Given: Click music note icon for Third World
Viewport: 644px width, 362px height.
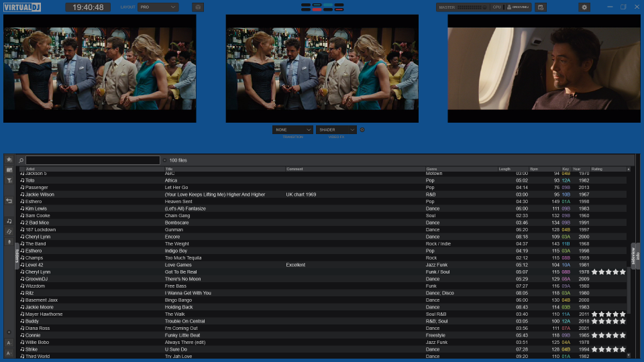Looking at the screenshot, I should point(22,356).
